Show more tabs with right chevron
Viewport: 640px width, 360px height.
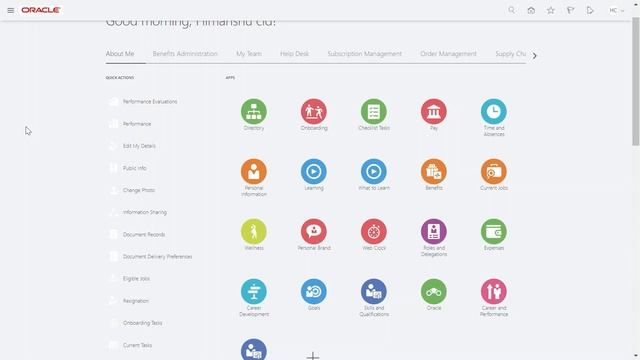tap(534, 56)
